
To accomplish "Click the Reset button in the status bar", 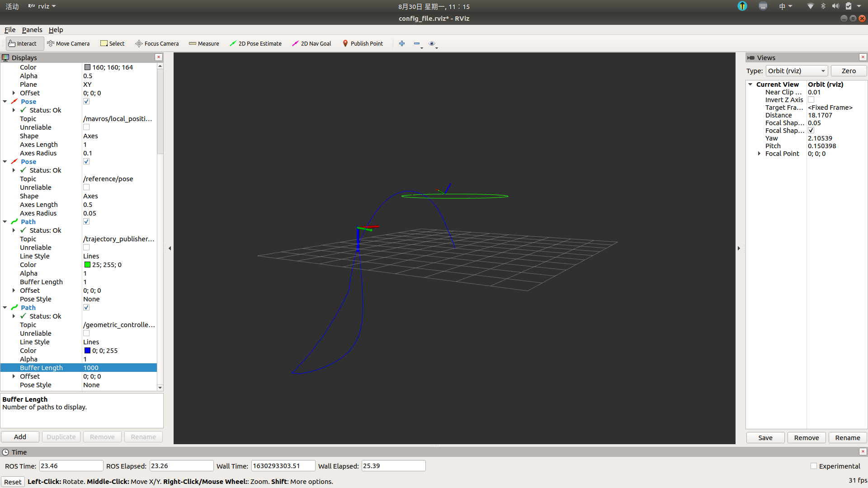I will pos(13,482).
